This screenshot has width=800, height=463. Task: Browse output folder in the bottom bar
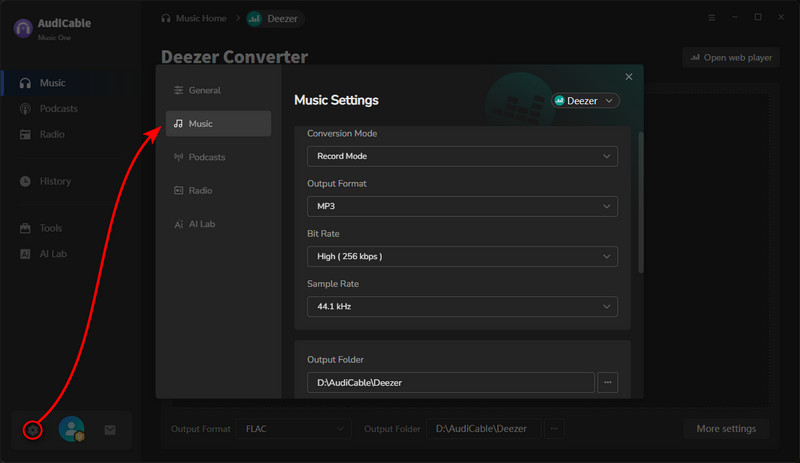pos(554,429)
